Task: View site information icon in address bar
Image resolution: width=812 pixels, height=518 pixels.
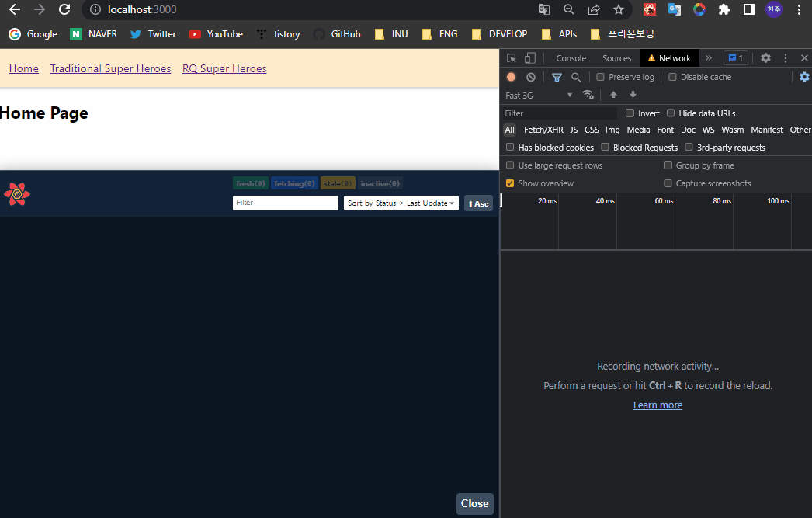Action: pyautogui.click(x=95, y=9)
